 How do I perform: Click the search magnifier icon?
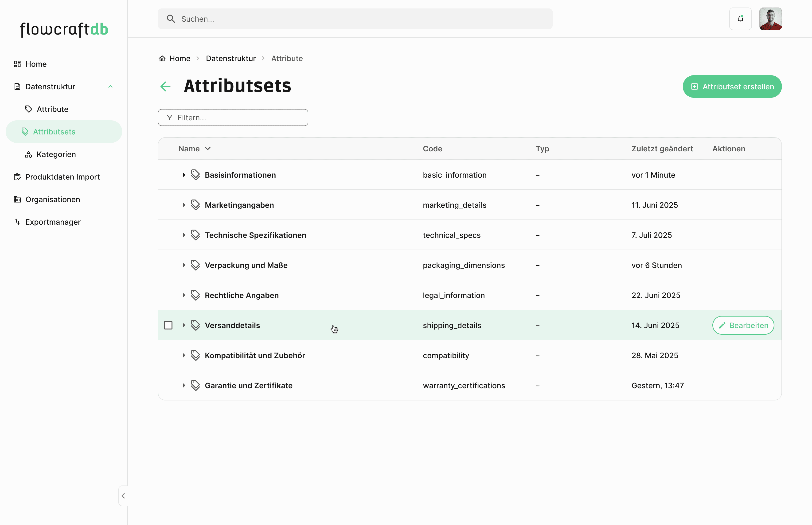coord(171,19)
